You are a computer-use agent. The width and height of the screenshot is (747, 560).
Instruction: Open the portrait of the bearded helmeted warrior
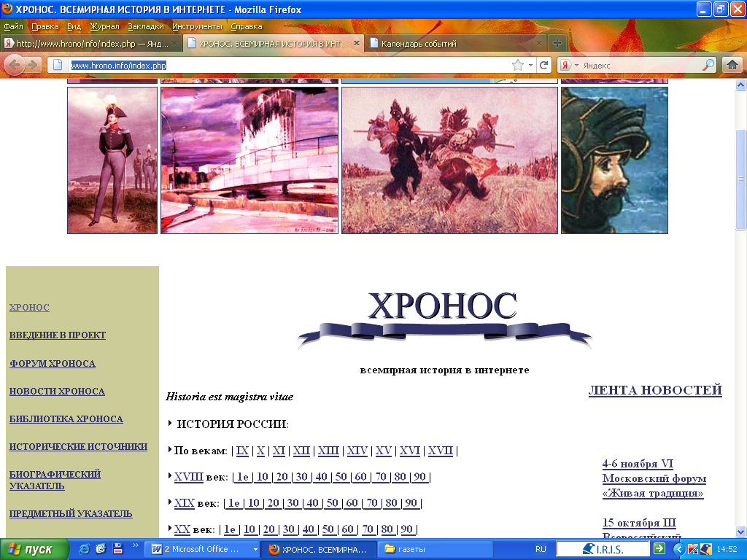[614, 160]
